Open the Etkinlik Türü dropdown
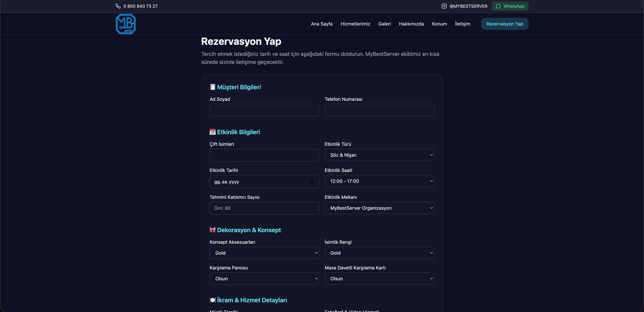Screen dimensions: 644x312 379,155
